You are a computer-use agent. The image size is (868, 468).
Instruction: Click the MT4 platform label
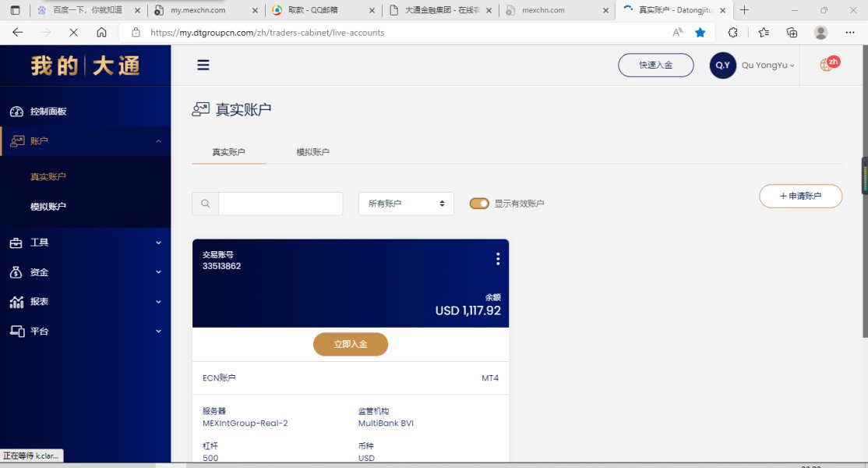(490, 378)
